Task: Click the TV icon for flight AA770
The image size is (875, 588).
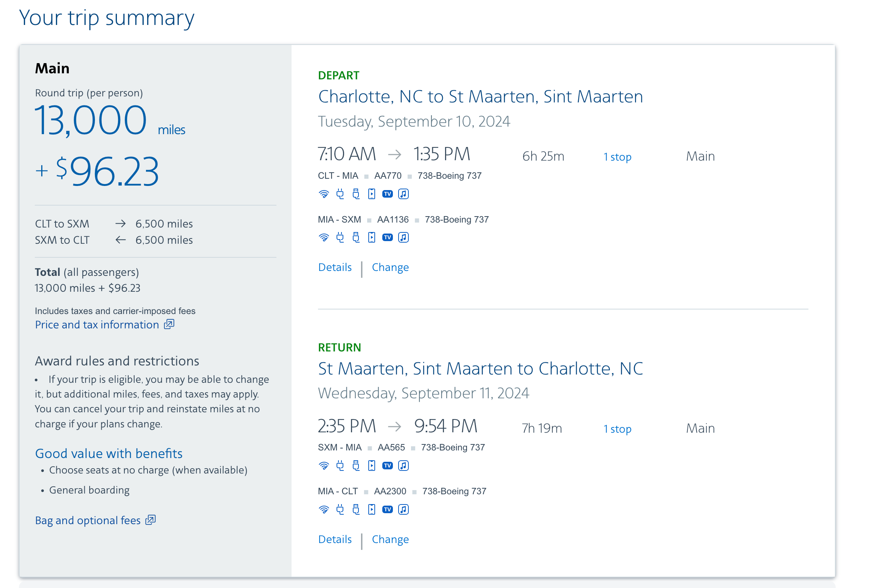Action: (387, 194)
